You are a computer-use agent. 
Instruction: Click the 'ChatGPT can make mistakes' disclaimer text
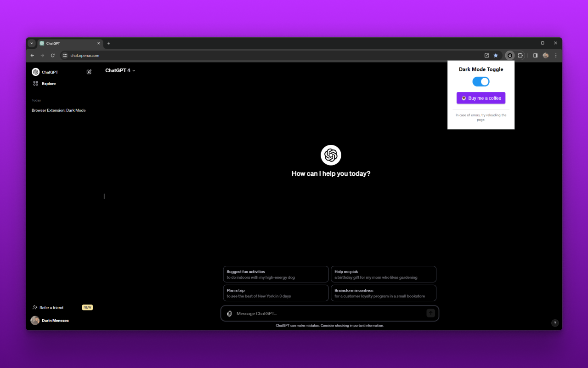(x=330, y=326)
